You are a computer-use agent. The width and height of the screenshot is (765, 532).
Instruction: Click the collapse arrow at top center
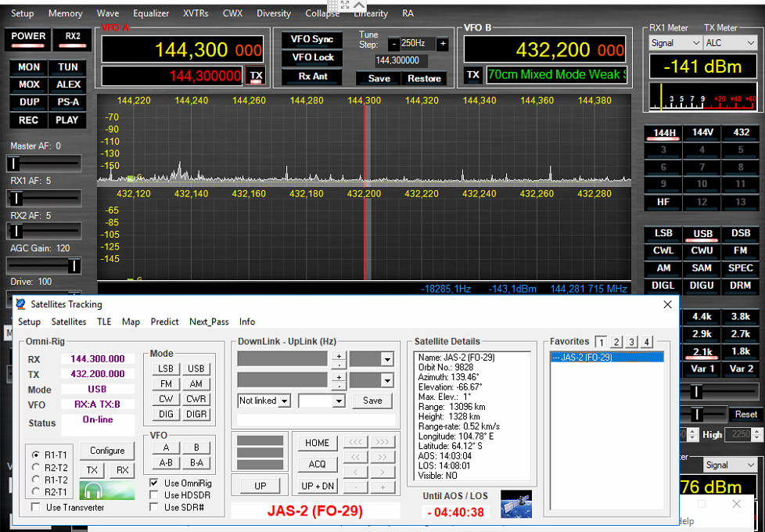coord(359,5)
